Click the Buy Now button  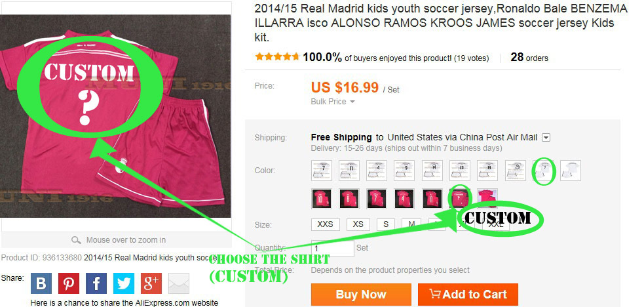pyautogui.click(x=361, y=295)
